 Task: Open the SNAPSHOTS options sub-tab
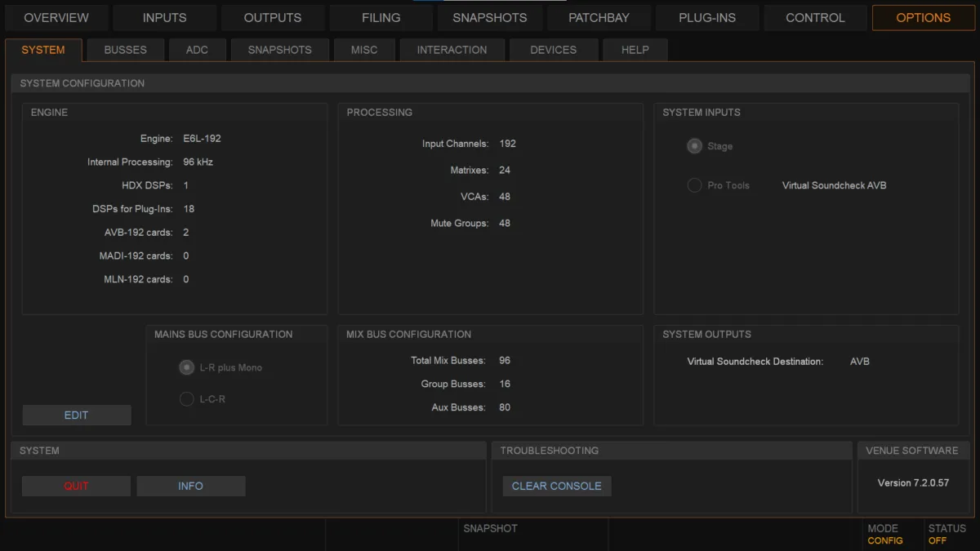click(279, 50)
